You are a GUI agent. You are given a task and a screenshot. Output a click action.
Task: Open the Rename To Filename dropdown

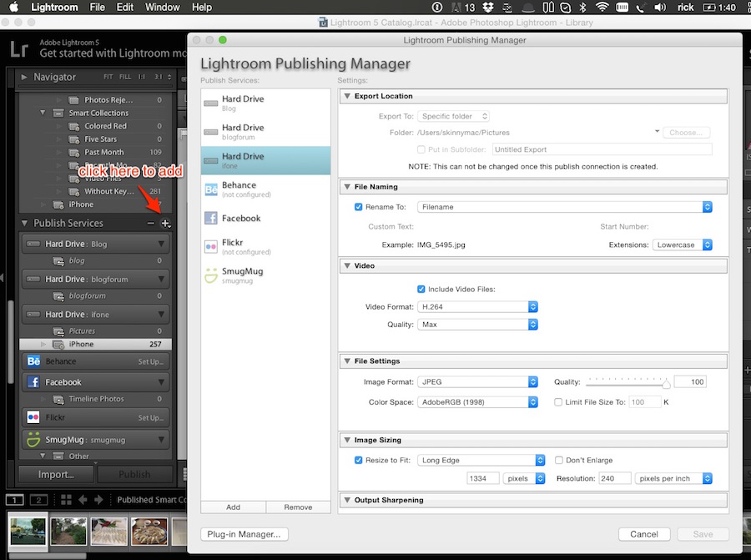(565, 207)
